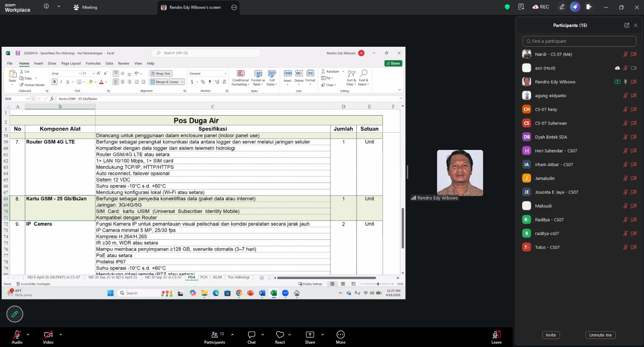
Task: Open the Zoom transcript notes icon
Action: pos(521,7)
